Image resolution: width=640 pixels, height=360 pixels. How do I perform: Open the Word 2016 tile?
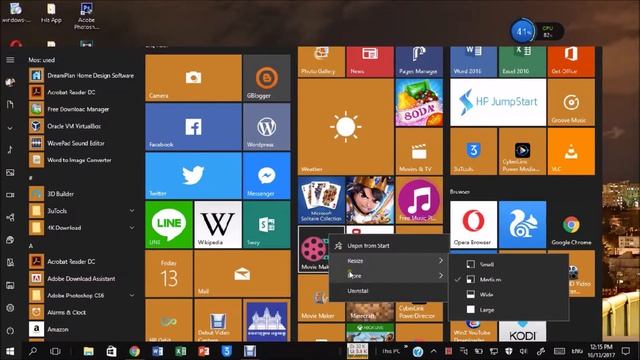coord(473,61)
